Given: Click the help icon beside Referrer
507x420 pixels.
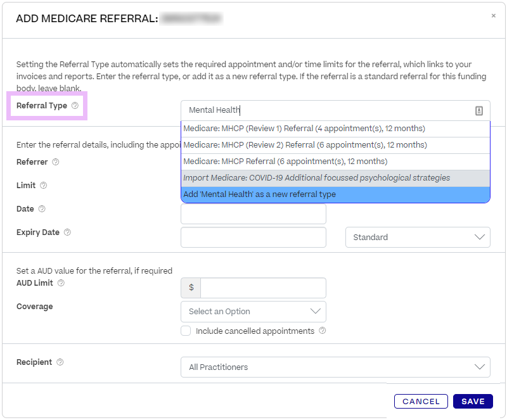Looking at the screenshot, I should (x=56, y=162).
